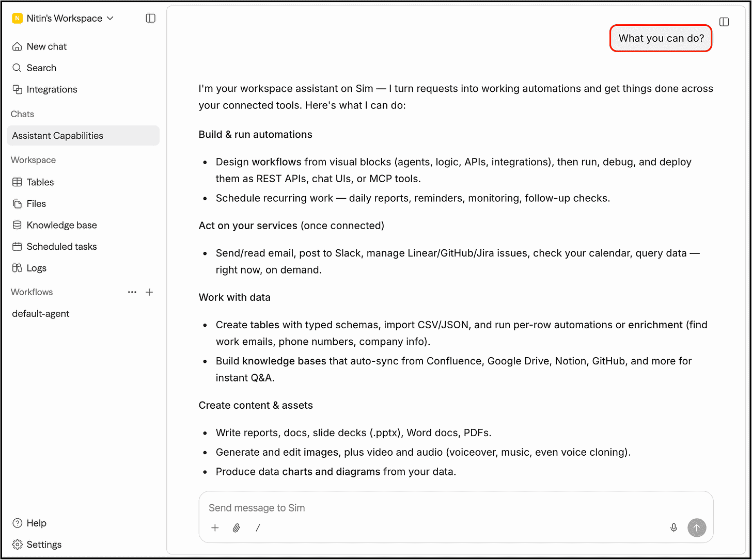
Task: Click the Logs icon
Action: pos(17,268)
